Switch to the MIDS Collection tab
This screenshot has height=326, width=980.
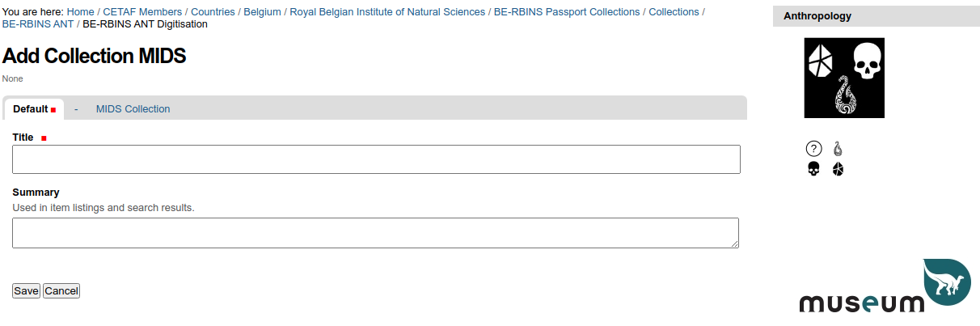pyautogui.click(x=133, y=109)
